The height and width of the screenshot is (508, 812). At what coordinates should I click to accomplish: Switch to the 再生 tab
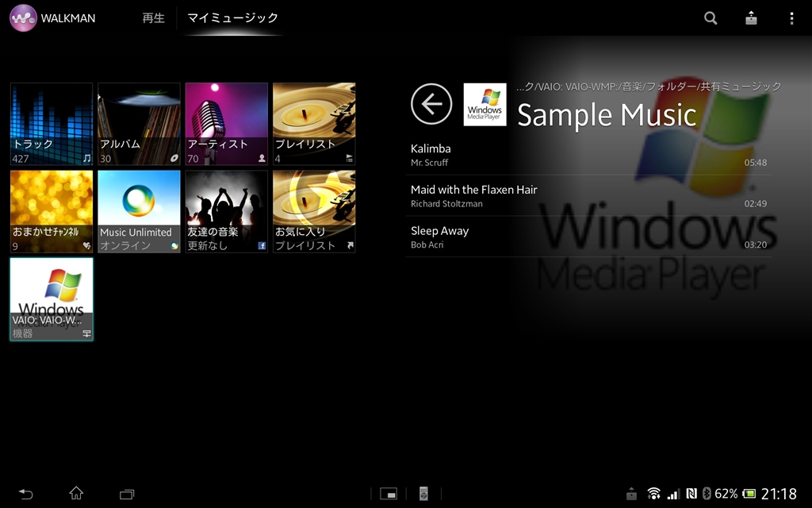click(x=153, y=18)
